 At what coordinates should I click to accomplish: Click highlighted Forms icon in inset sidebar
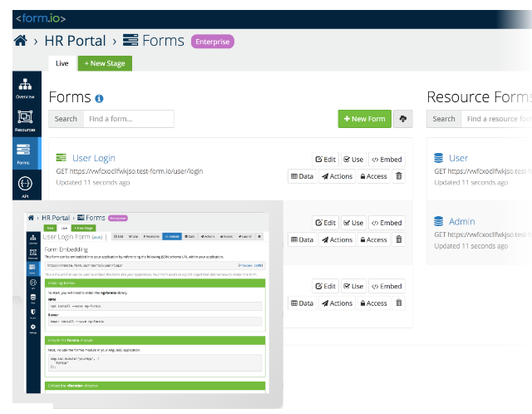pyautogui.click(x=33, y=269)
